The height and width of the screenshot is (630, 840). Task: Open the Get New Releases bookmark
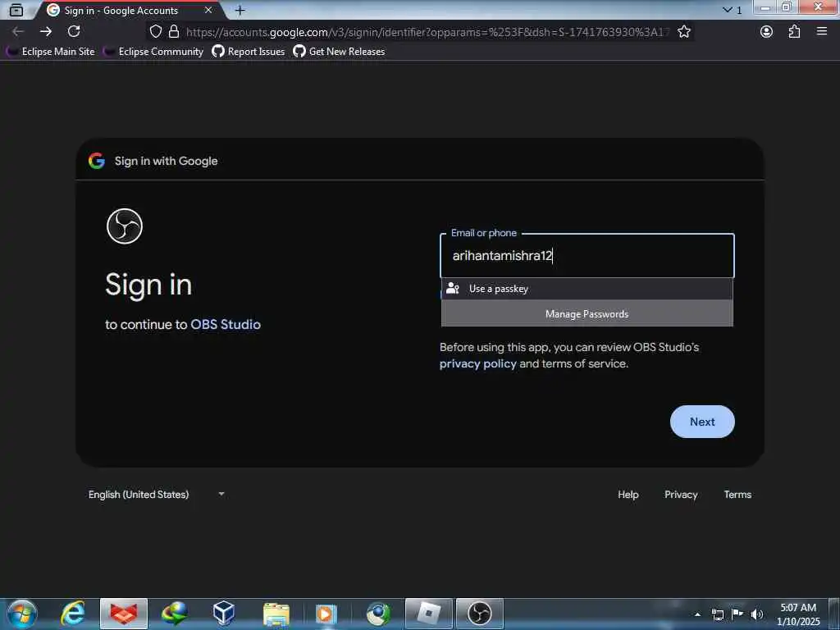click(339, 52)
